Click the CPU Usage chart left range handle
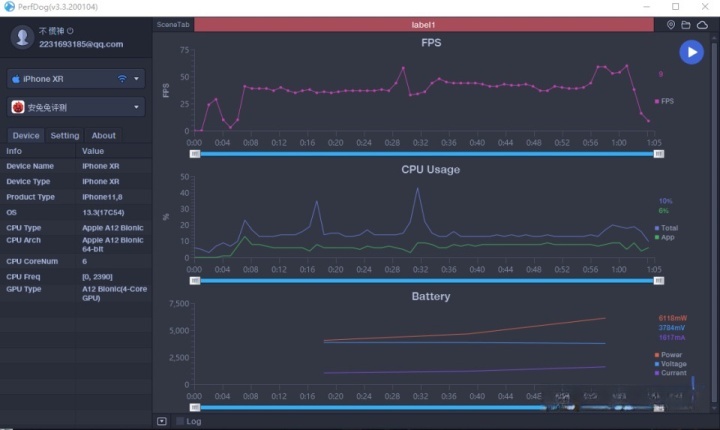The image size is (720, 430). click(x=195, y=281)
